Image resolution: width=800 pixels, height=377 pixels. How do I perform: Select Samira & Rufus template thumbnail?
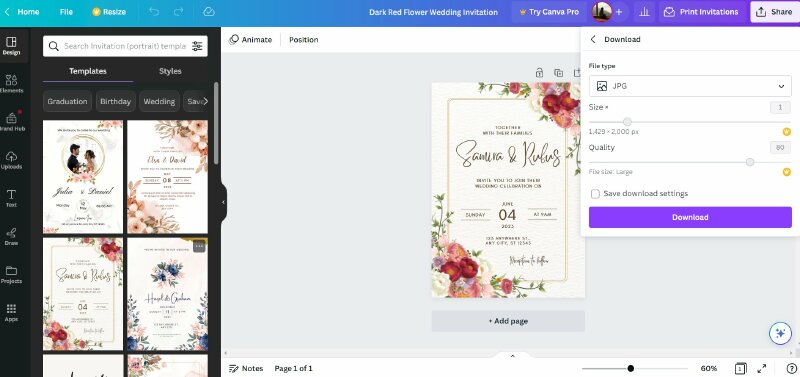tap(83, 294)
